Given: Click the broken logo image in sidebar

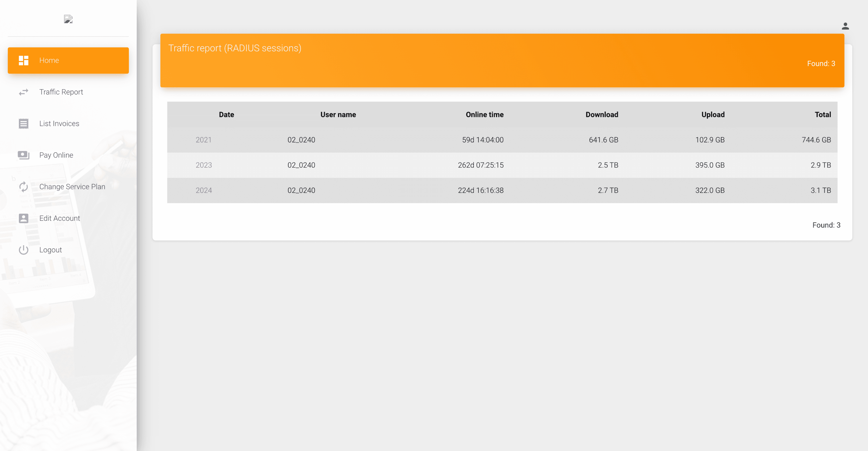Looking at the screenshot, I should (68, 19).
